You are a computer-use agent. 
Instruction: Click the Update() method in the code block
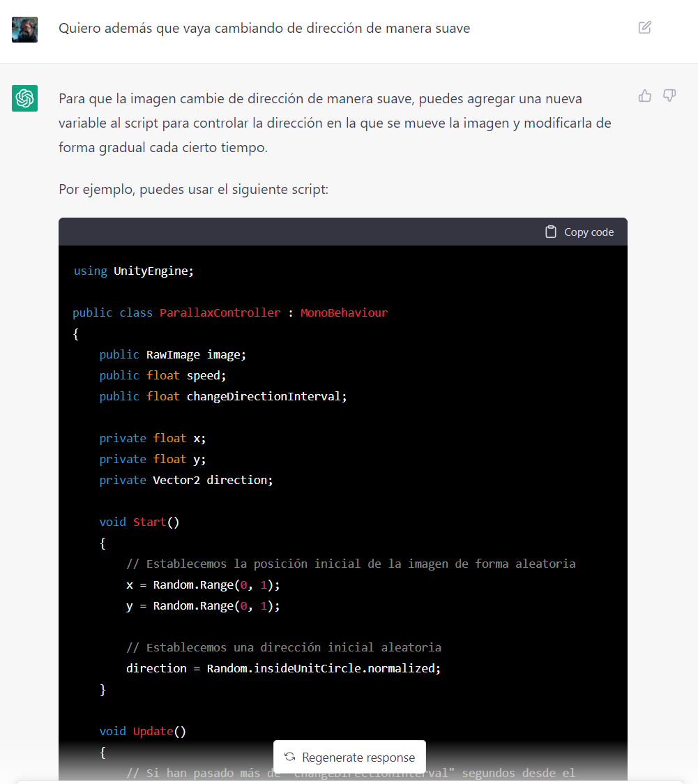[152, 731]
